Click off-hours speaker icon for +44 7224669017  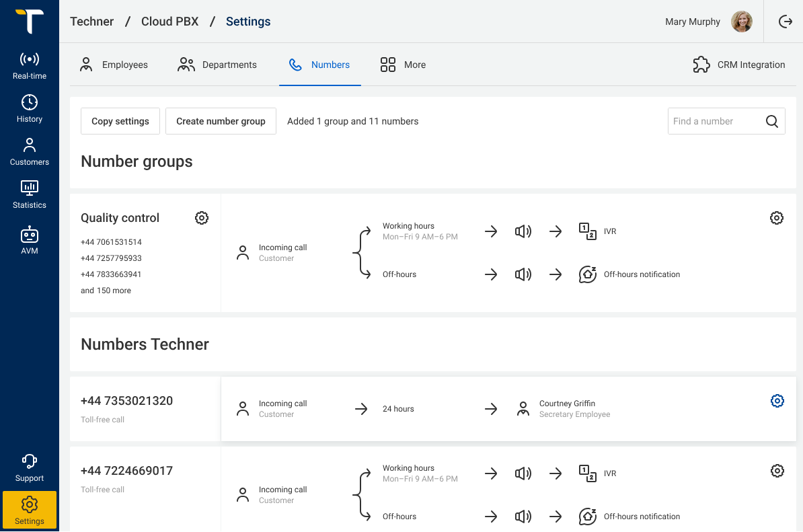pyautogui.click(x=523, y=517)
